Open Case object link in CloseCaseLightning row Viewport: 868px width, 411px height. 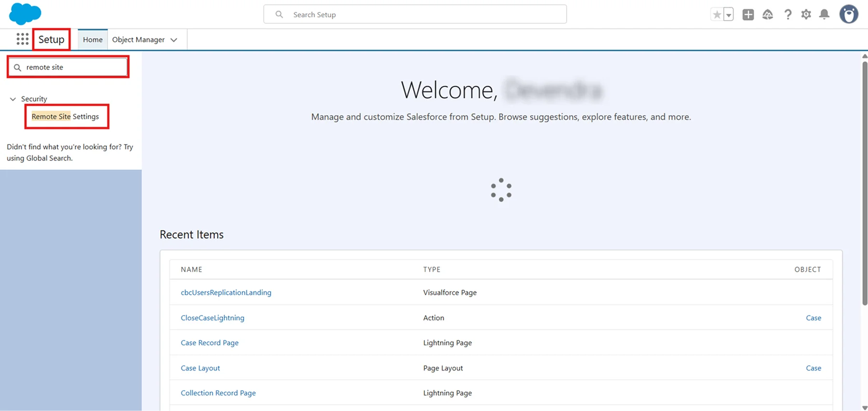[x=814, y=318]
